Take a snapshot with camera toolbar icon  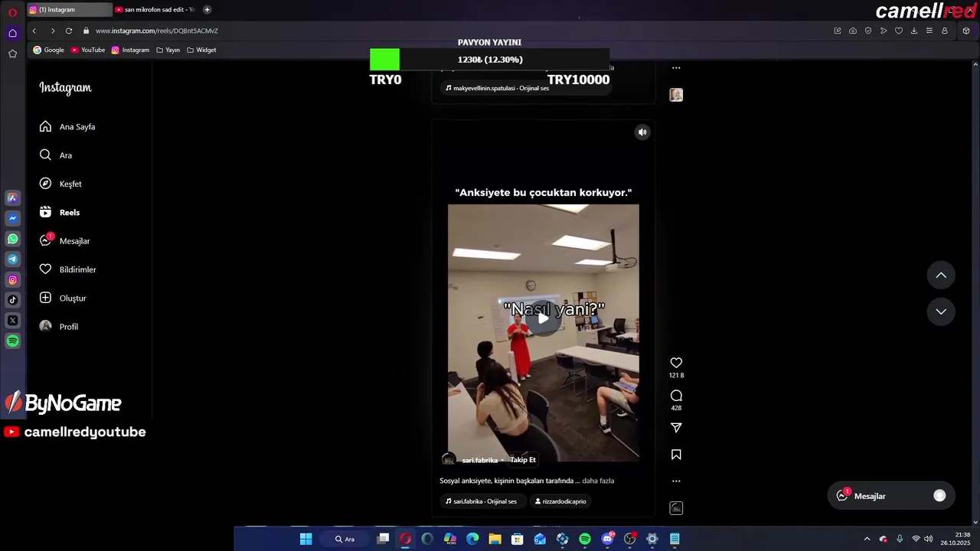pos(853,31)
